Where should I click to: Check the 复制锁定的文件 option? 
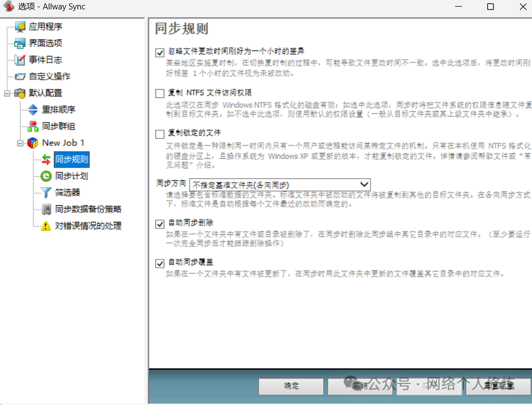(x=160, y=133)
